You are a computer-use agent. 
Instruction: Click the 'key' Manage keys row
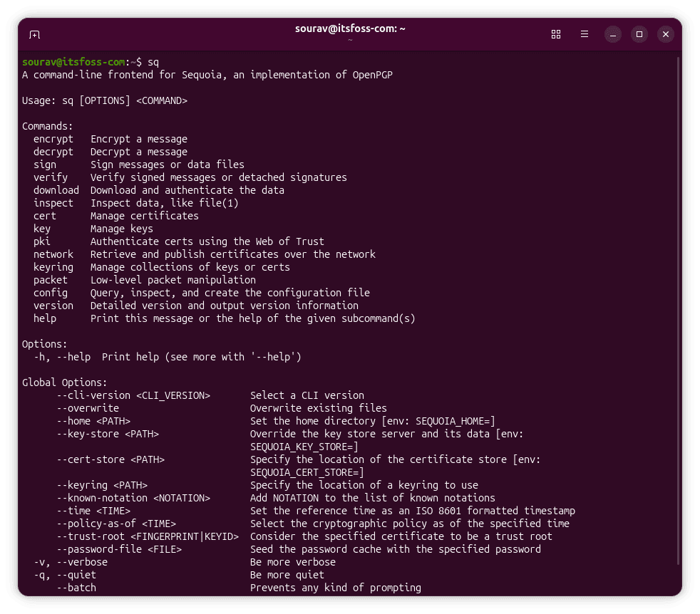(x=93, y=229)
